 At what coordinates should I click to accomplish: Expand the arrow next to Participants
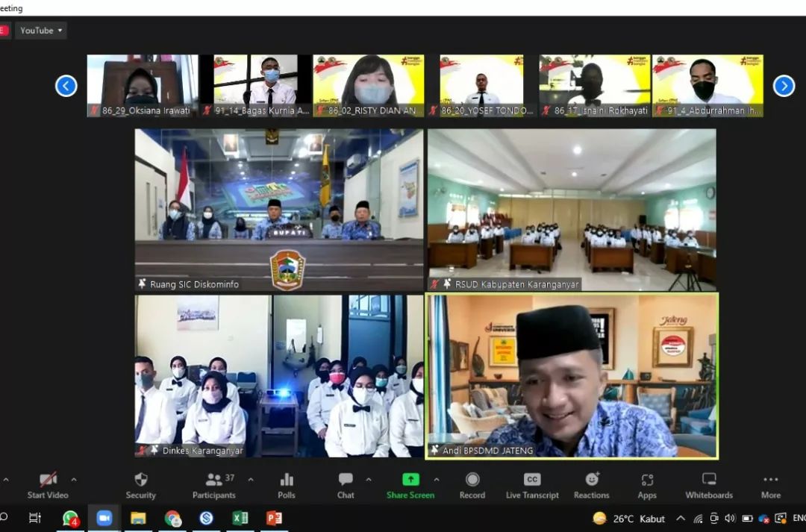[x=250, y=479]
